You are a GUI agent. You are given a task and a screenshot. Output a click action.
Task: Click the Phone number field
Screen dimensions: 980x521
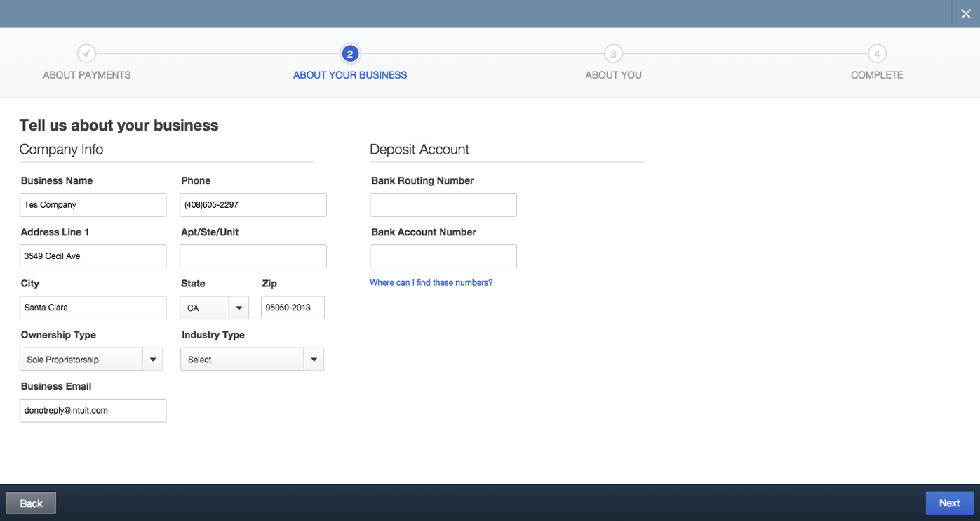coord(253,205)
